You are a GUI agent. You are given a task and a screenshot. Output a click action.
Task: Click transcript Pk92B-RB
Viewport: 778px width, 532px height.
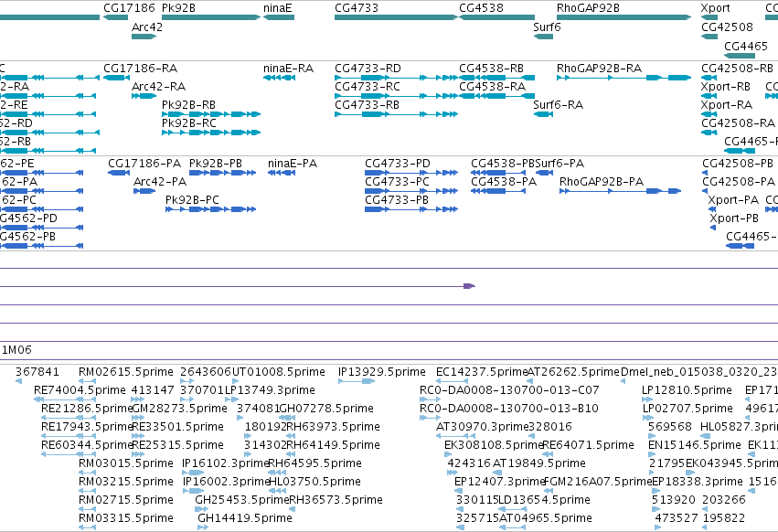(188, 105)
